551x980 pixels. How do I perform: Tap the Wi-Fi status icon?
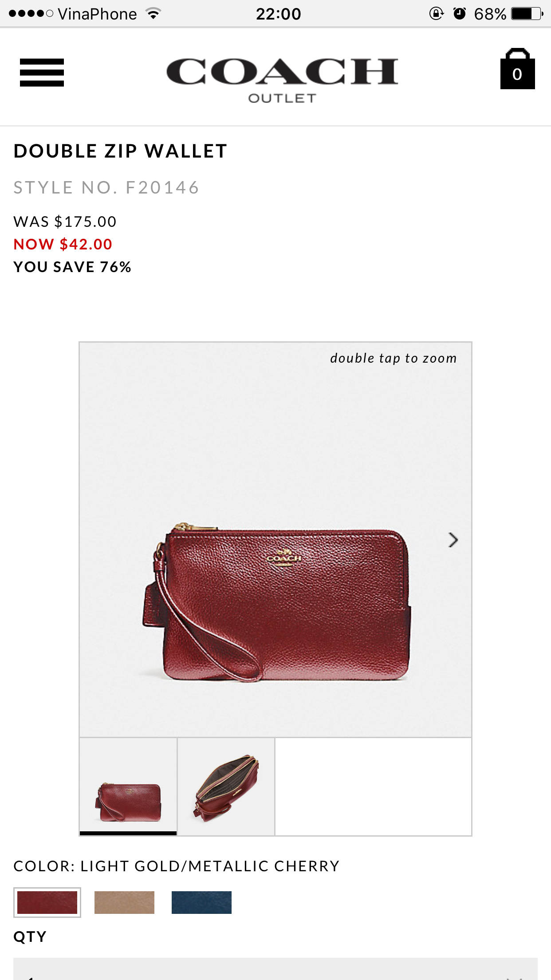(153, 14)
